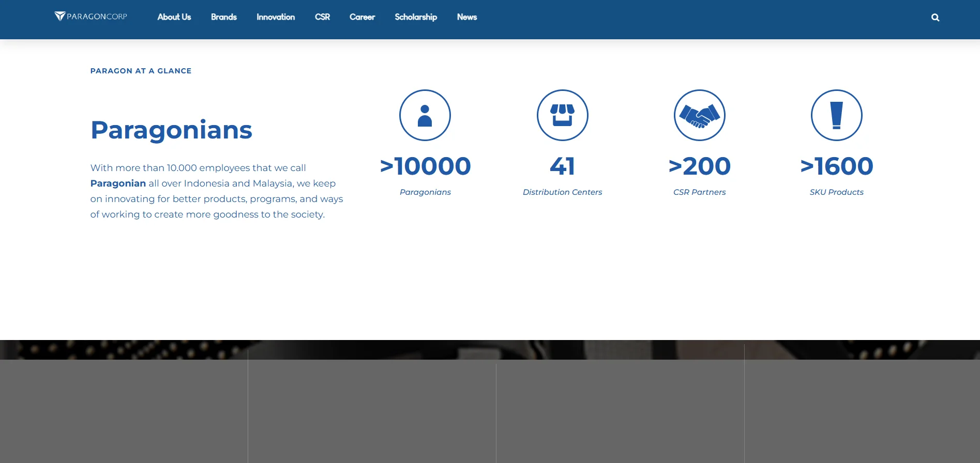Click the bold Paragonian word in paragraph

coord(118,183)
